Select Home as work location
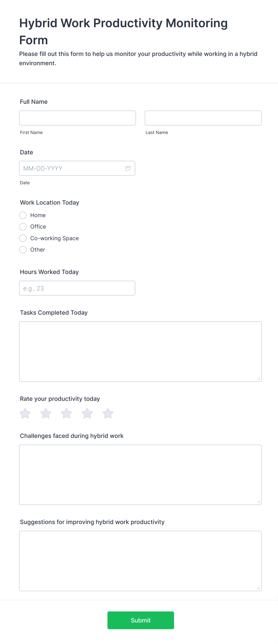This screenshot has height=644, width=278. tap(23, 215)
